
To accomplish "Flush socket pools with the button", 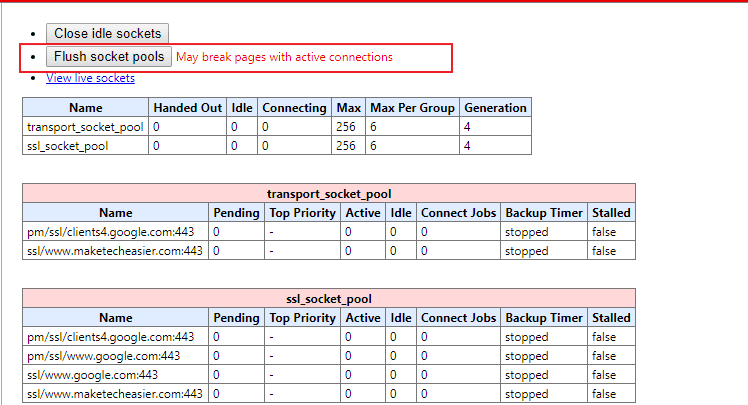I will (x=109, y=57).
